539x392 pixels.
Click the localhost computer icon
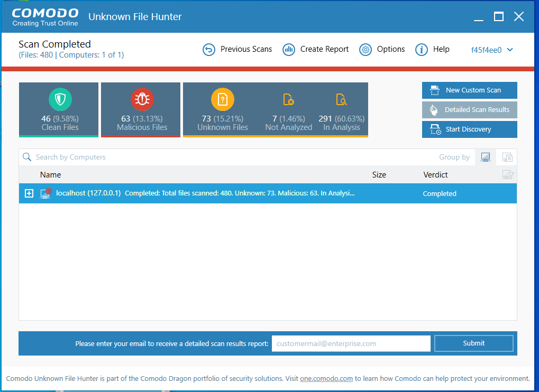pos(45,193)
